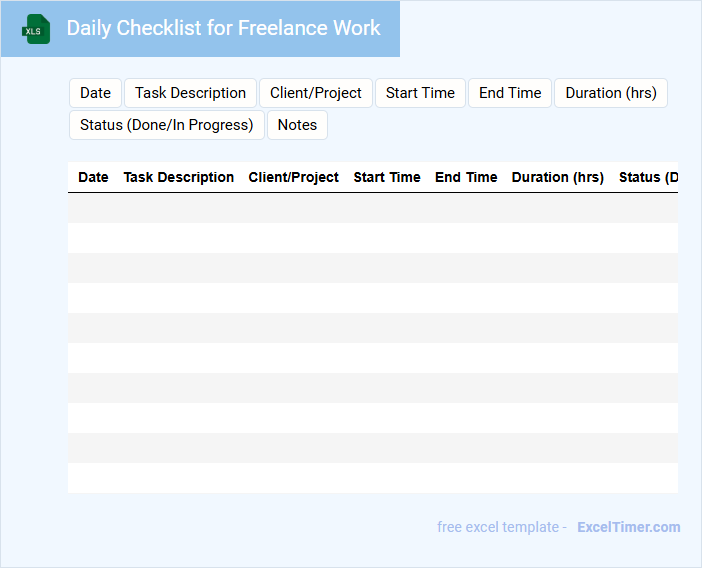Click the Status (Done/In Progress) tag
702x568 pixels.
(167, 125)
